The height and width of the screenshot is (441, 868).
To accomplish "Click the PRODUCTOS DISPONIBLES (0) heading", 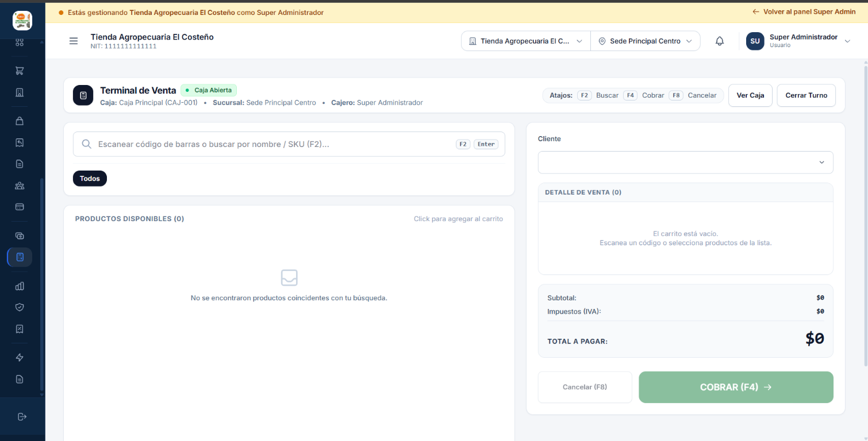I will tap(129, 219).
